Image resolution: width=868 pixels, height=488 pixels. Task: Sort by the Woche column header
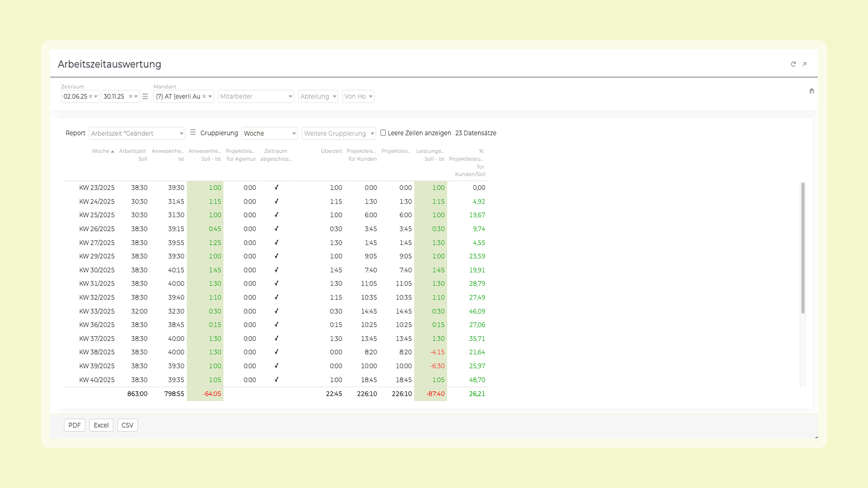tap(101, 151)
